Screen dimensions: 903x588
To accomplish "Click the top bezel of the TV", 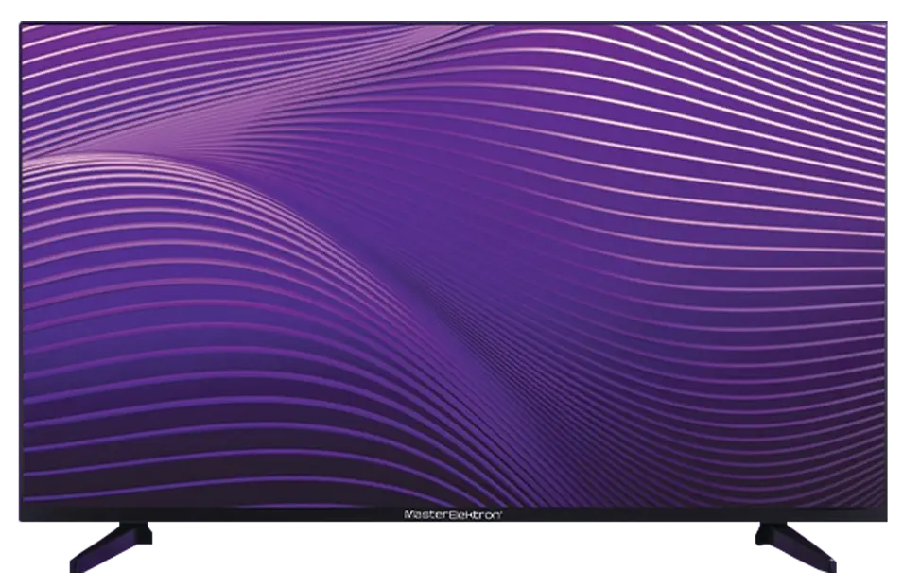I will [454, 19].
